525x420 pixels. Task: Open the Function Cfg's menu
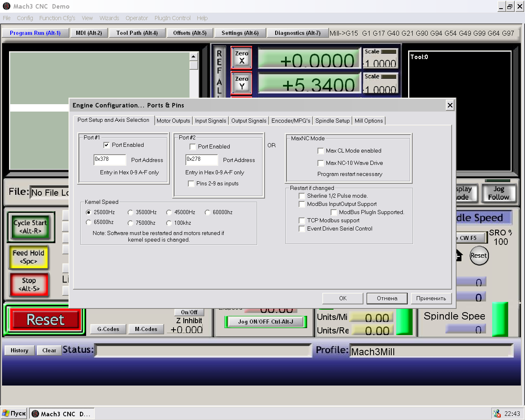point(57,18)
